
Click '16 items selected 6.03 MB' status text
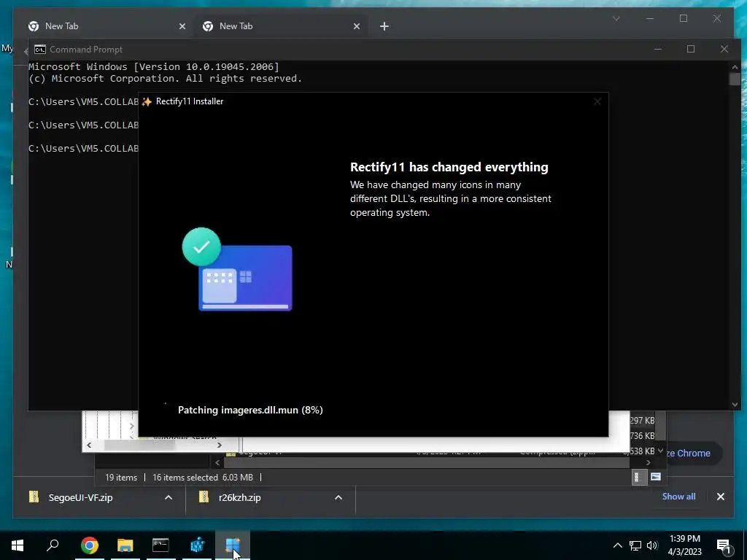tap(203, 477)
